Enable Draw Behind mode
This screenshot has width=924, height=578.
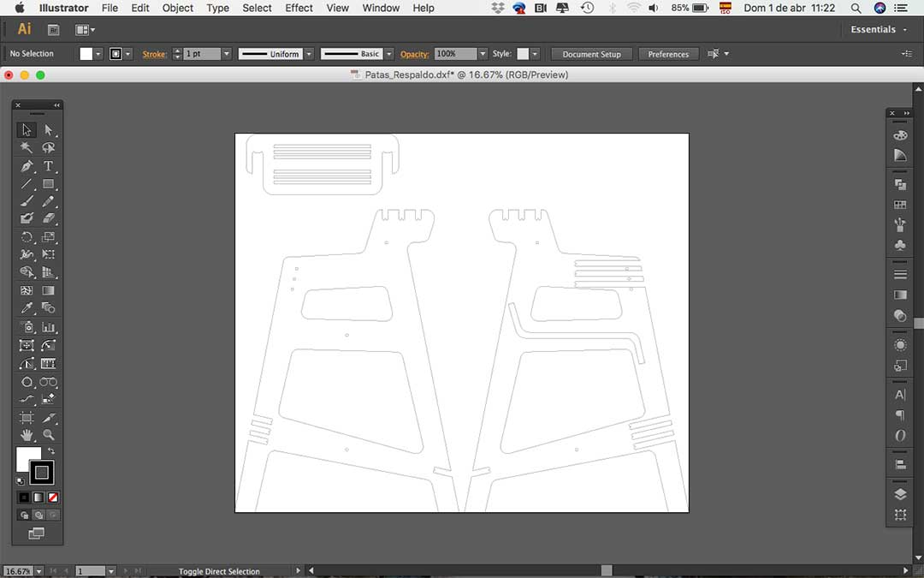(38, 515)
